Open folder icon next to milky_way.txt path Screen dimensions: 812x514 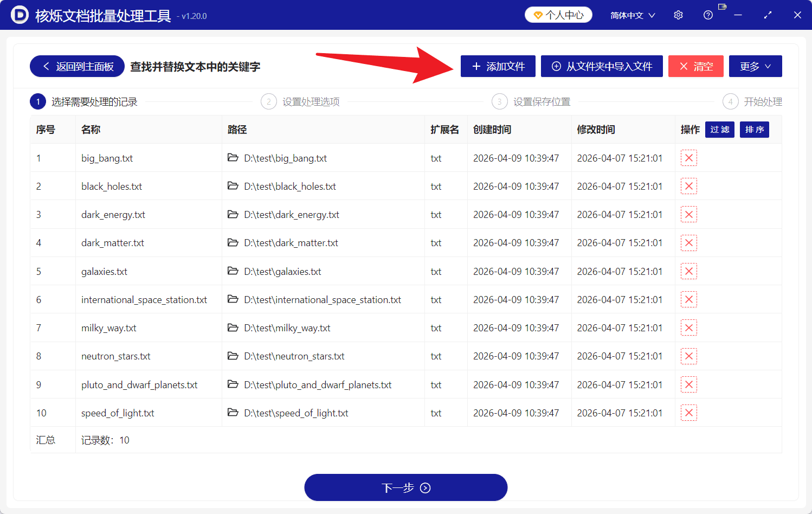click(233, 327)
